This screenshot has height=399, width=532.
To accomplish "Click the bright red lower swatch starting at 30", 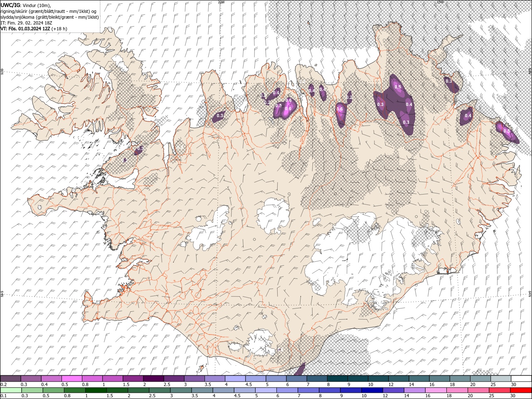I will pos(520,390).
